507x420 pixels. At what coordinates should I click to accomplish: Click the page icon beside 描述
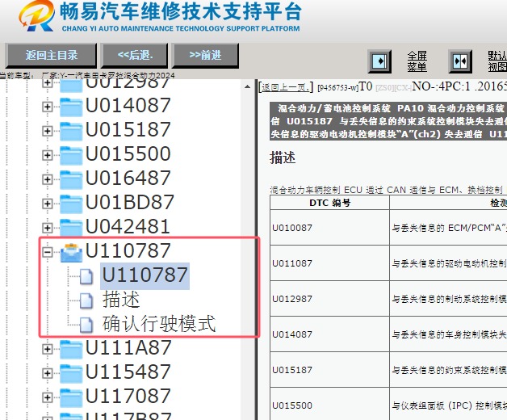pos(86,300)
